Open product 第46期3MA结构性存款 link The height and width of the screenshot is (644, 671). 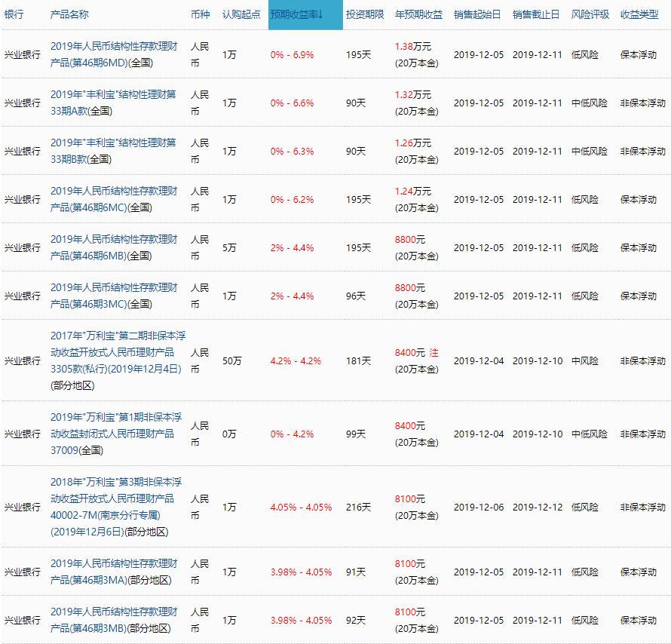114,572
